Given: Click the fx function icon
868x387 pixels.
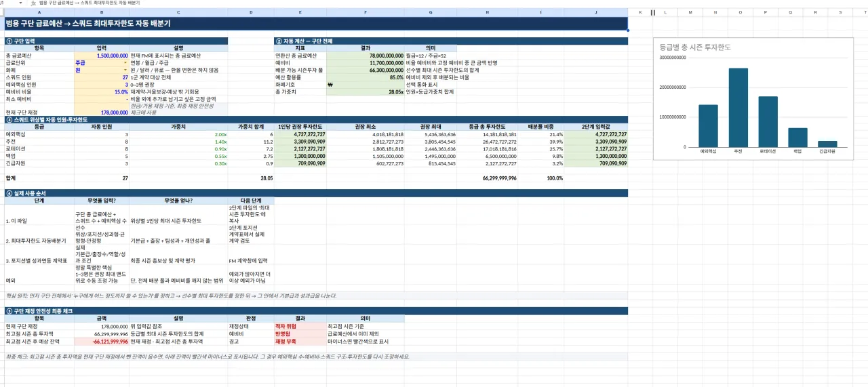Looking at the screenshot, I should tap(33, 3).
